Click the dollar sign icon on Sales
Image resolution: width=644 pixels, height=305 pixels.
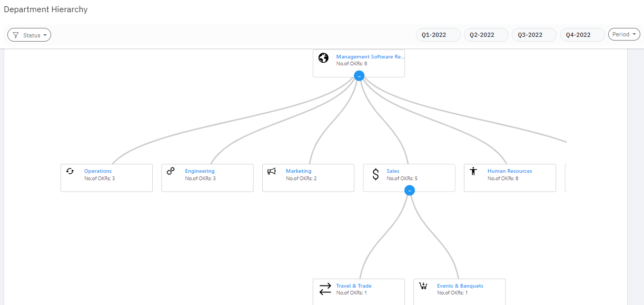375,174
